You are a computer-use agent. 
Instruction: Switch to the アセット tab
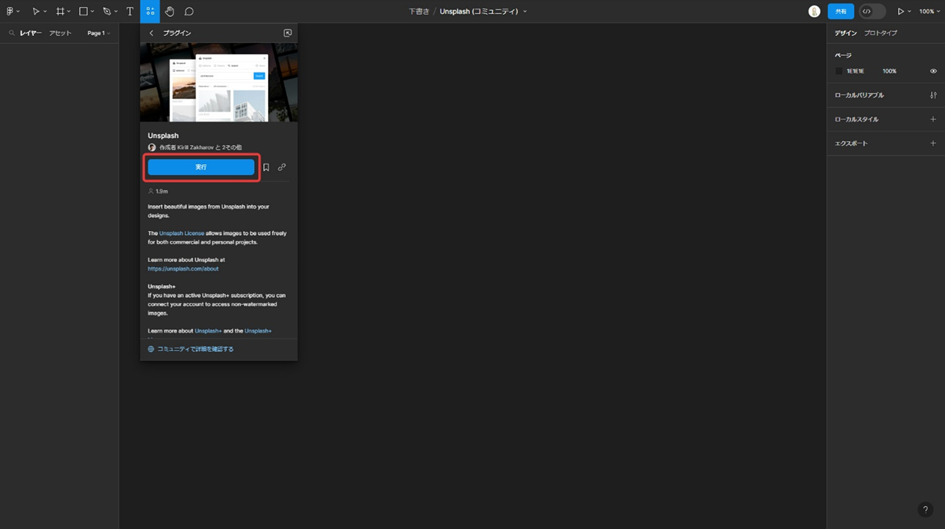pyautogui.click(x=60, y=33)
